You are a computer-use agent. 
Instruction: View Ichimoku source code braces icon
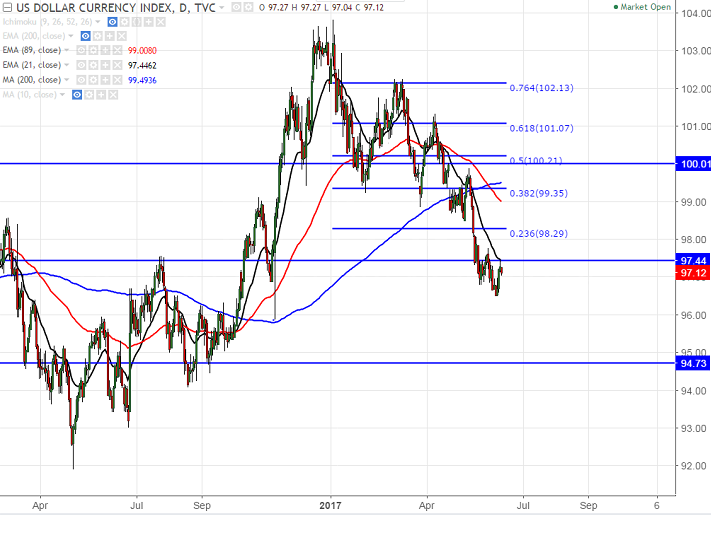136,22
